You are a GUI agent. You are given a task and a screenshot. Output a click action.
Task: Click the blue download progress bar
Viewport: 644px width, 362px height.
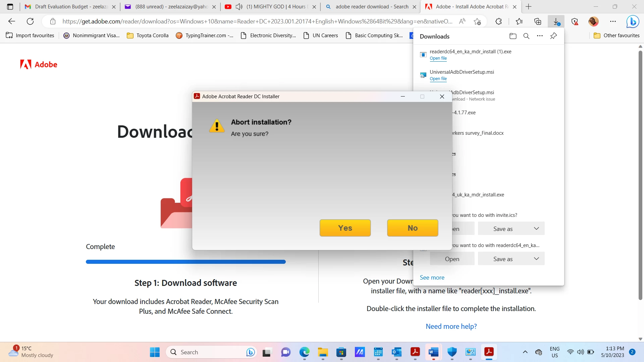coord(185,262)
